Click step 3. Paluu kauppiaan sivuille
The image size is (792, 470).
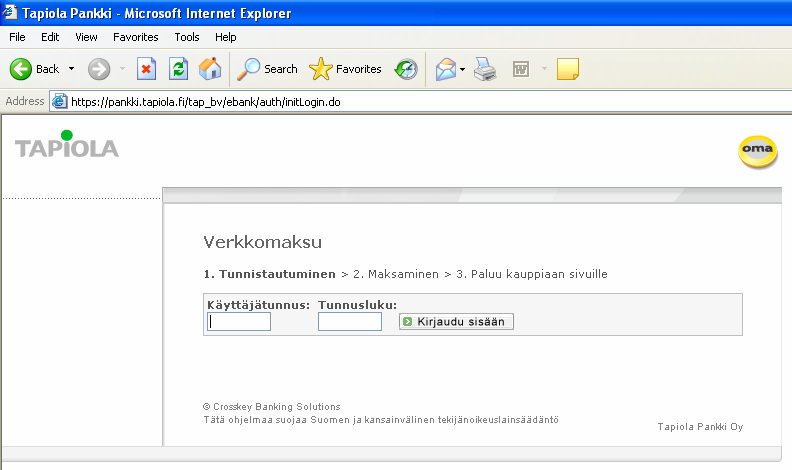[x=532, y=274]
